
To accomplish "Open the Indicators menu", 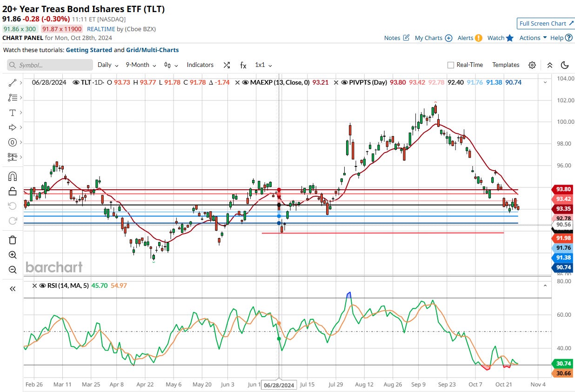I will 200,65.
